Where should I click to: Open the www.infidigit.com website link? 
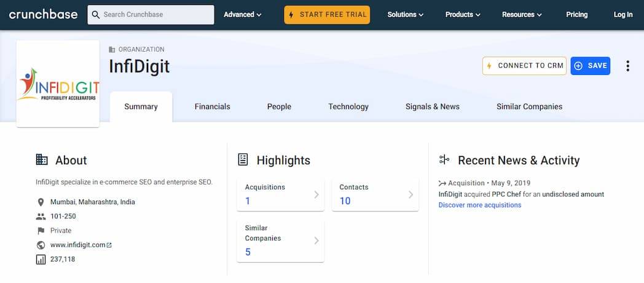(78, 245)
